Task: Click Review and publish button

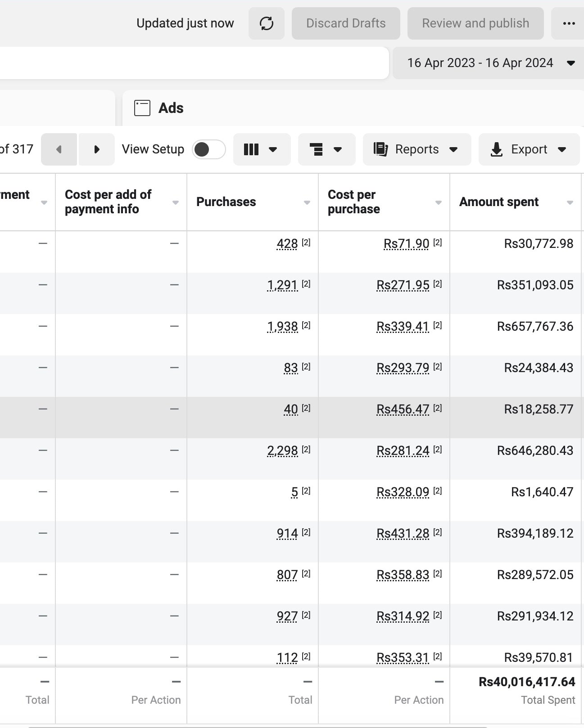Action: pos(475,23)
